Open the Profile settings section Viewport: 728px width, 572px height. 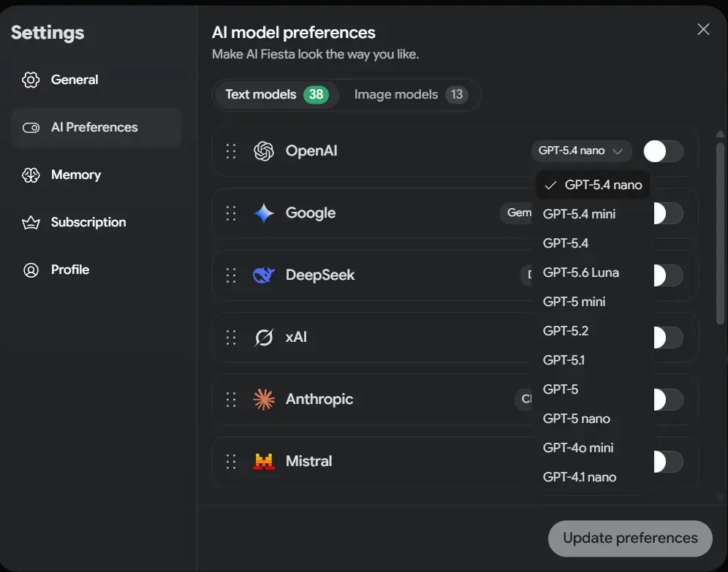[96, 270]
